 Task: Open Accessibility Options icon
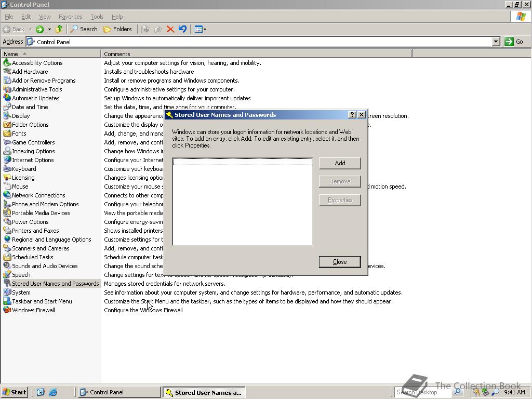pos(7,63)
